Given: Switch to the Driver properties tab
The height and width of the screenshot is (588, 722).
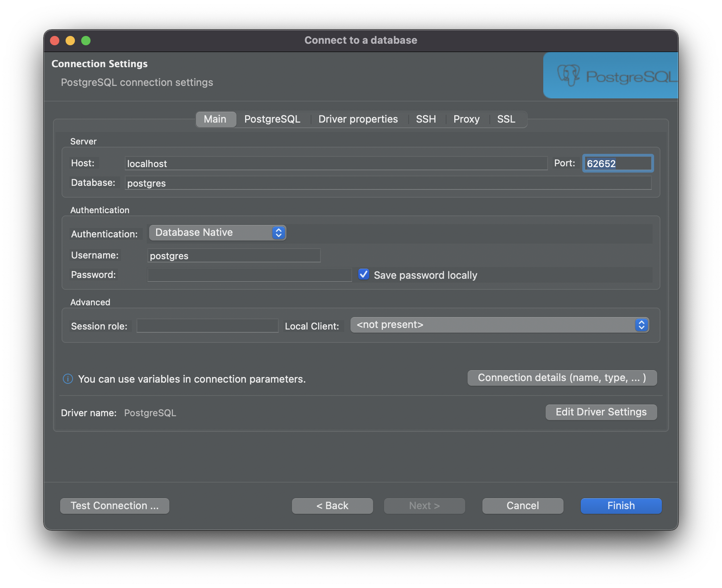Looking at the screenshot, I should point(357,119).
